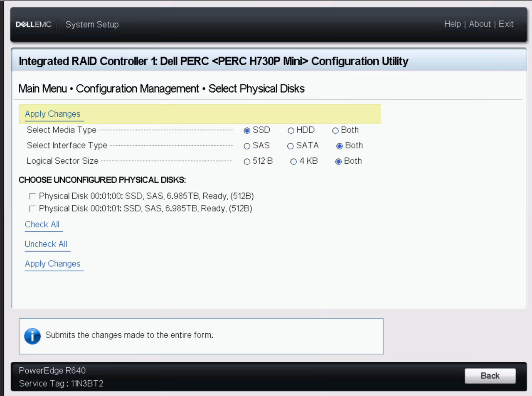Image resolution: width=532 pixels, height=396 pixels.
Task: Open About in the header
Action: click(x=480, y=24)
